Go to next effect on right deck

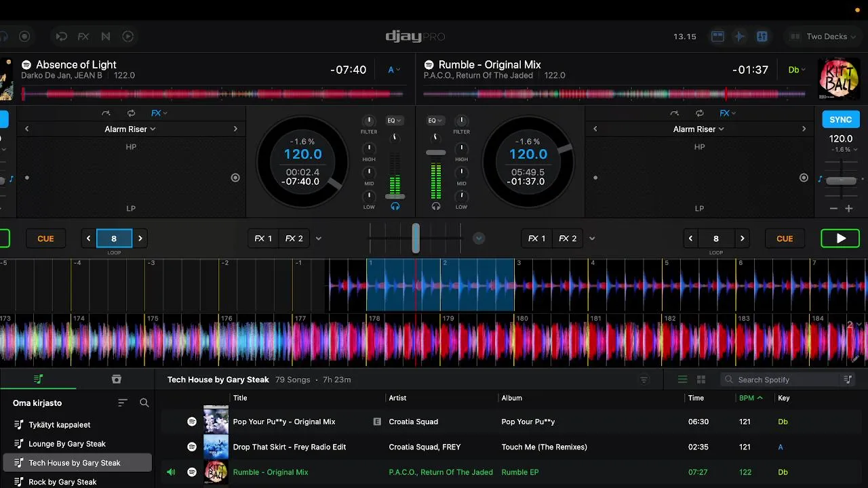[804, 129]
